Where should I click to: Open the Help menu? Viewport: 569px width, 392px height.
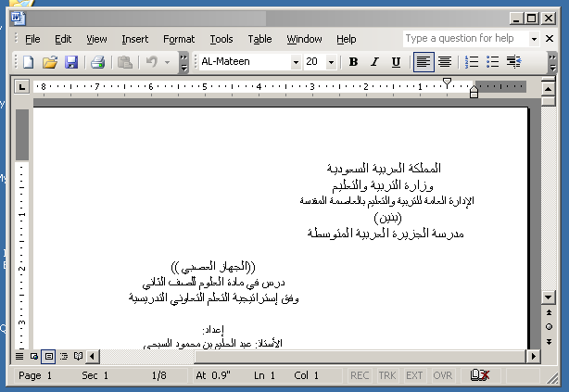tap(347, 39)
